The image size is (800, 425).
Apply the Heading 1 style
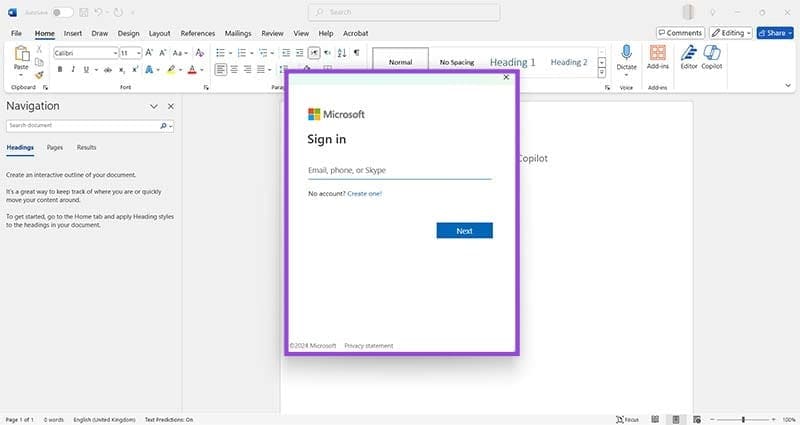click(513, 62)
